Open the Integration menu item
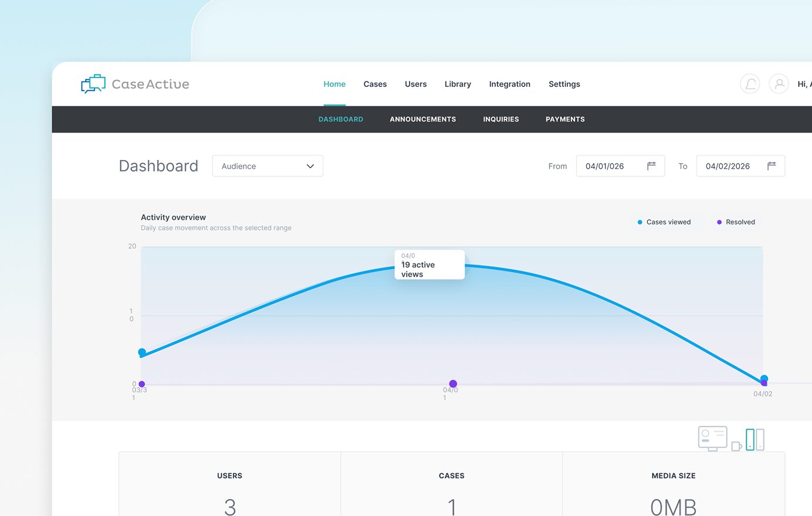This screenshot has width=812, height=516. coord(509,84)
